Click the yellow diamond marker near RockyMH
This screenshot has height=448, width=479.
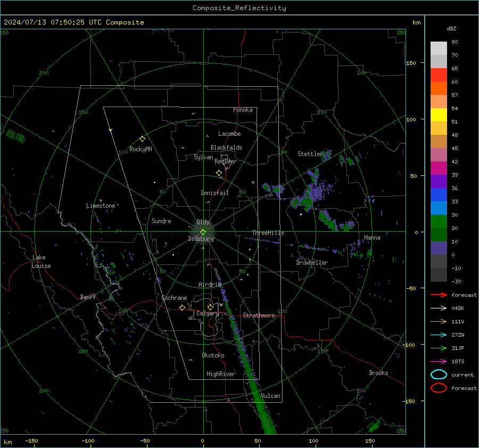coord(142,139)
